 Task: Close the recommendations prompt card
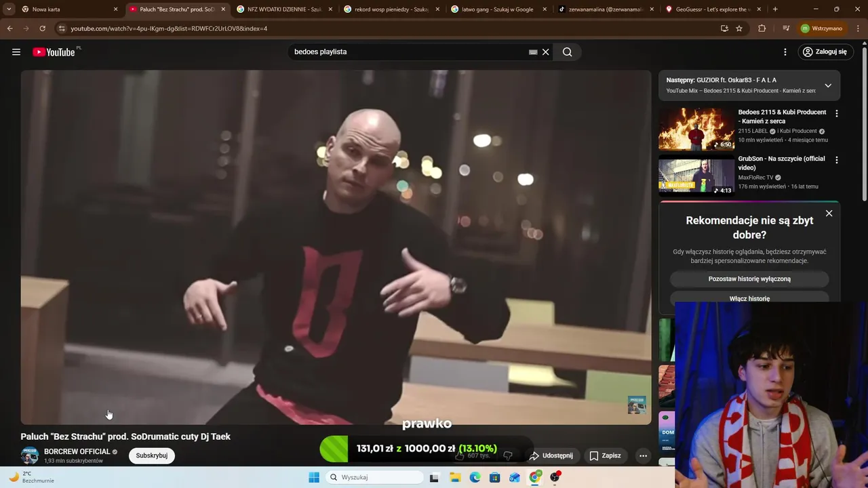click(x=829, y=213)
